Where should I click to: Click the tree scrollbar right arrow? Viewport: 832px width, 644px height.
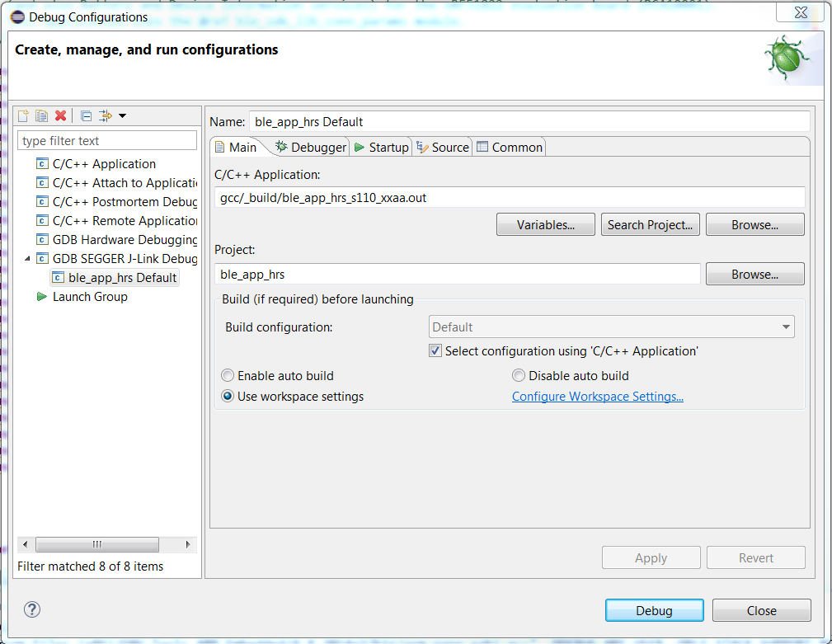188,544
